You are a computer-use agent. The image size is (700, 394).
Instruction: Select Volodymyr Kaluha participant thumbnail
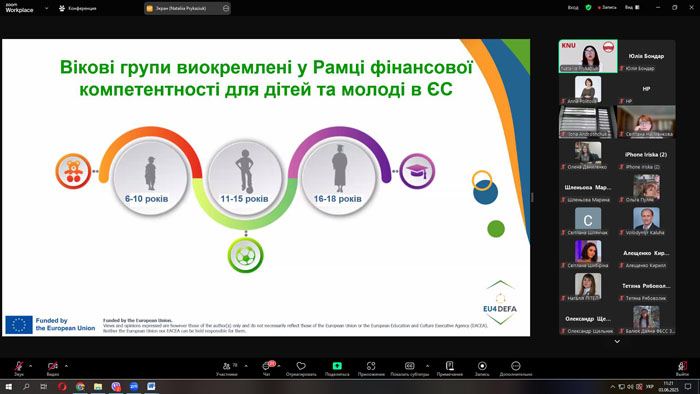point(646,221)
